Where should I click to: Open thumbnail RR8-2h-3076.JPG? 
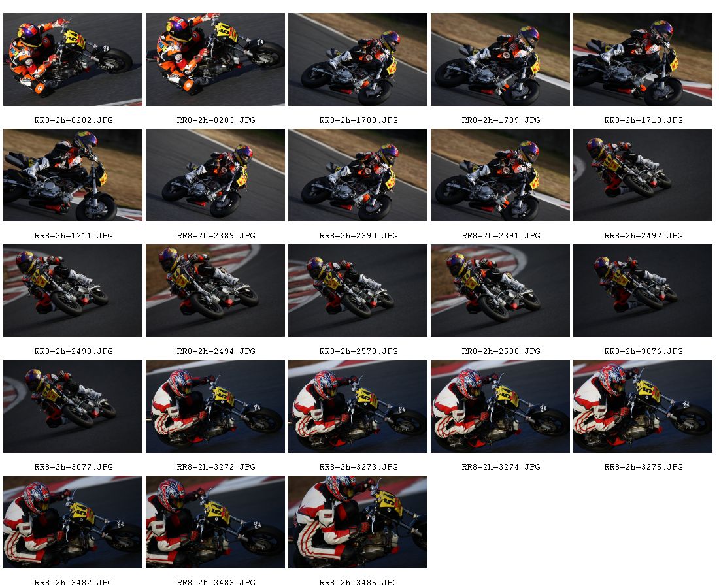[643, 291]
